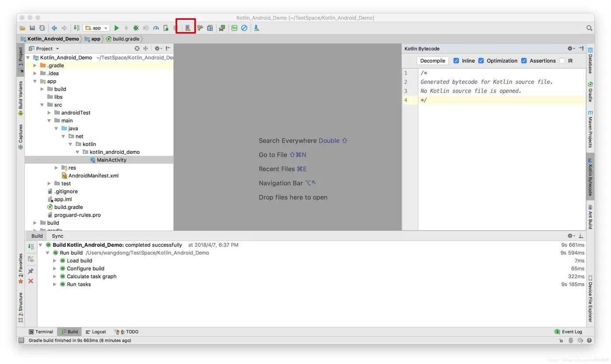
Task: Uncheck the Assertions checkbox
Action: coord(524,61)
